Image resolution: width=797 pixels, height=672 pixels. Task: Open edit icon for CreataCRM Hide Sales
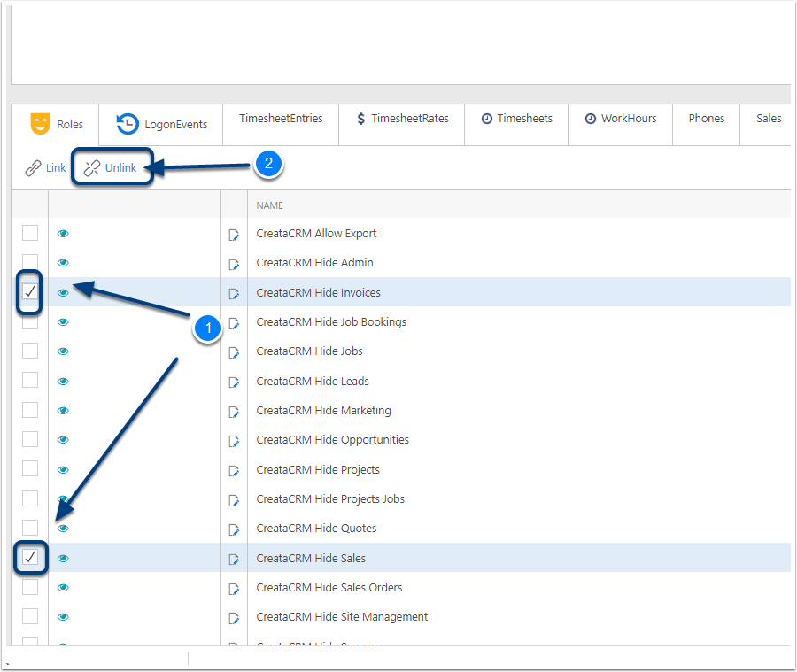pyautogui.click(x=234, y=560)
